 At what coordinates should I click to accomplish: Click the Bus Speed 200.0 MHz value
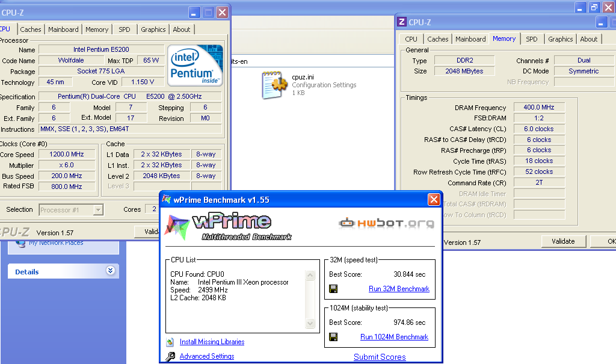click(67, 176)
